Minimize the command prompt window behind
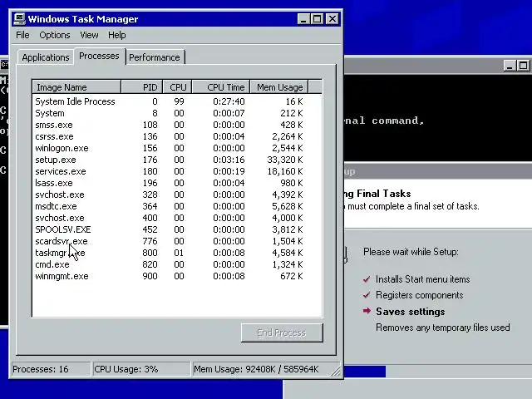Image resolution: width=532 pixels, height=399 pixels. 510,66
